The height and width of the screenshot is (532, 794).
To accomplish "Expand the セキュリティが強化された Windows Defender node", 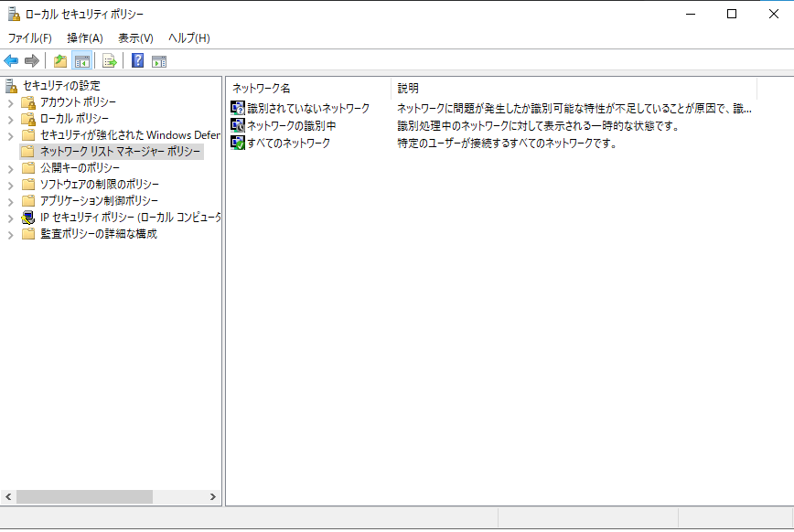I will point(10,135).
